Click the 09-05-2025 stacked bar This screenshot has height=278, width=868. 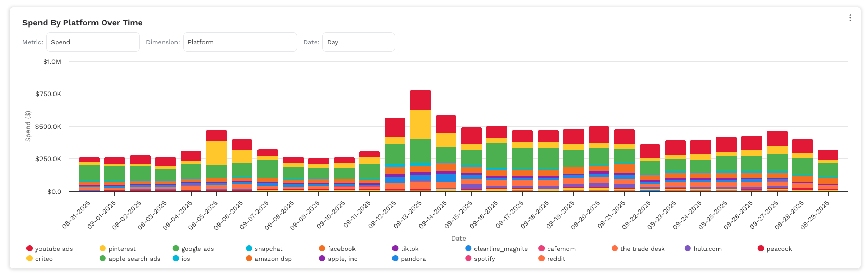tap(216, 161)
